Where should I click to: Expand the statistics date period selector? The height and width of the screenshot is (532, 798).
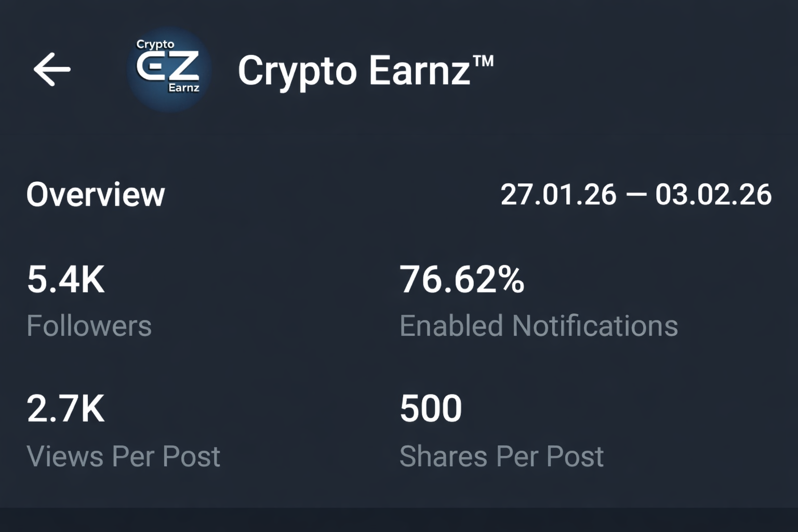pyautogui.click(x=637, y=194)
